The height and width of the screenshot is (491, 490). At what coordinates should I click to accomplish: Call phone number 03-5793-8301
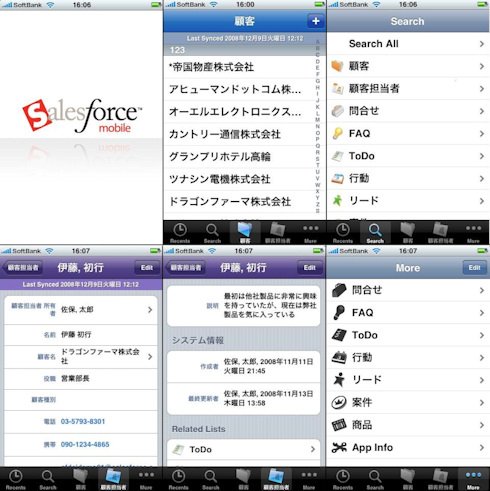83,421
